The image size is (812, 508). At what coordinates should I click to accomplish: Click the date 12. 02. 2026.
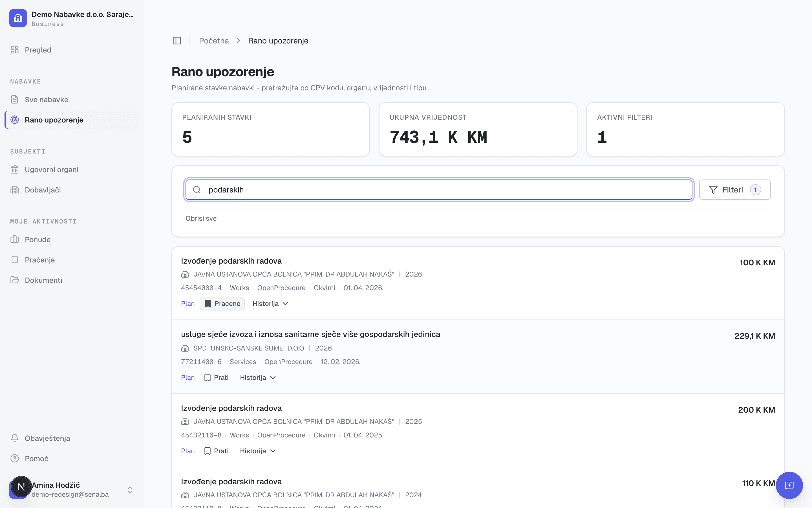click(x=341, y=362)
